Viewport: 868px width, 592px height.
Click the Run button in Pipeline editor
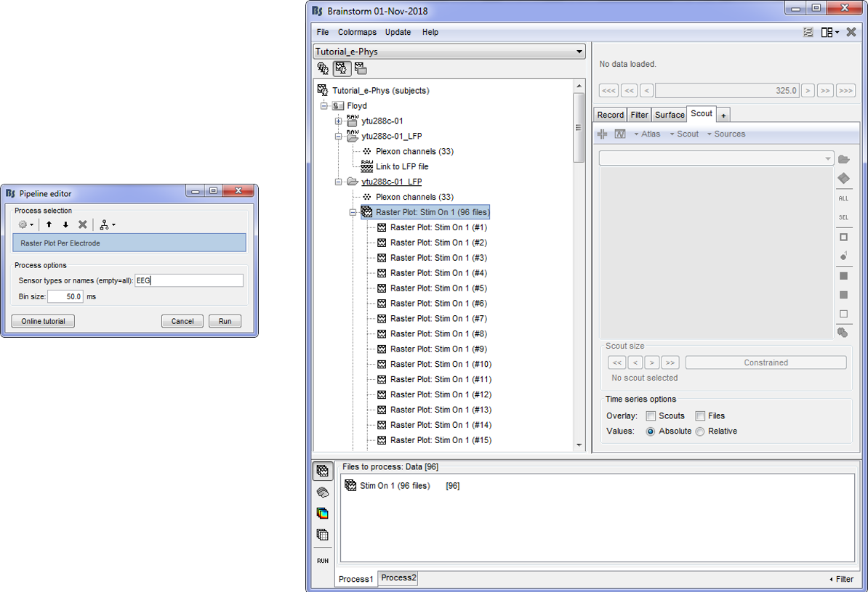225,321
